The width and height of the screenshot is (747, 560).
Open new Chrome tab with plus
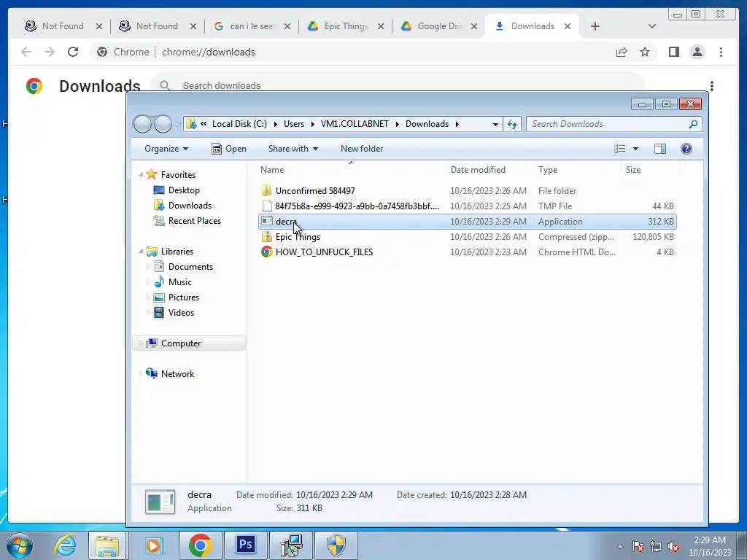[595, 26]
